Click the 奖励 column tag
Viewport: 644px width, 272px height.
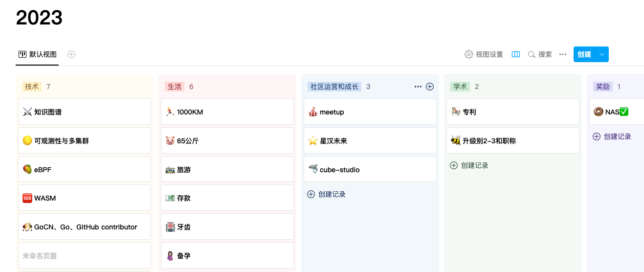(603, 87)
